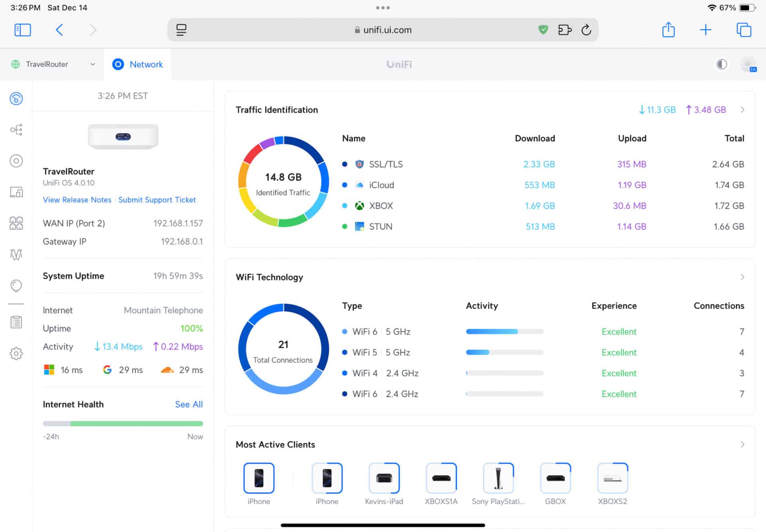766x532 pixels.
Task: Open the second iPhone client
Action: pyautogui.click(x=327, y=484)
